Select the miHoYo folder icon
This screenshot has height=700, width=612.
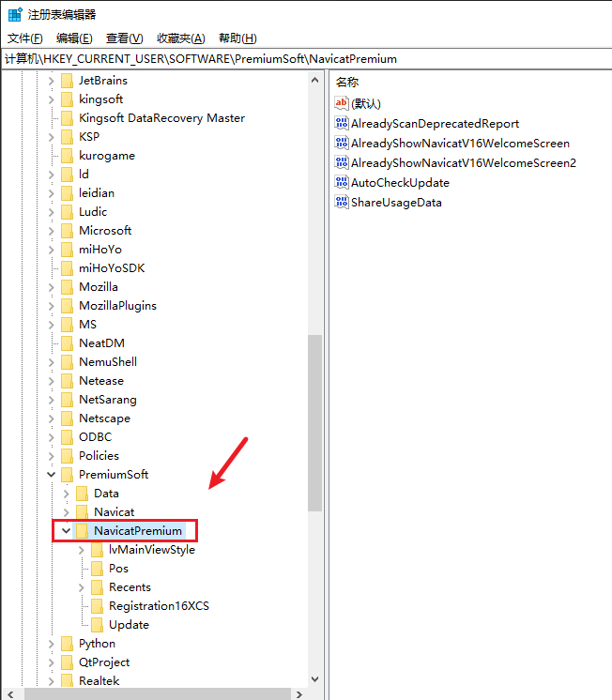67,250
